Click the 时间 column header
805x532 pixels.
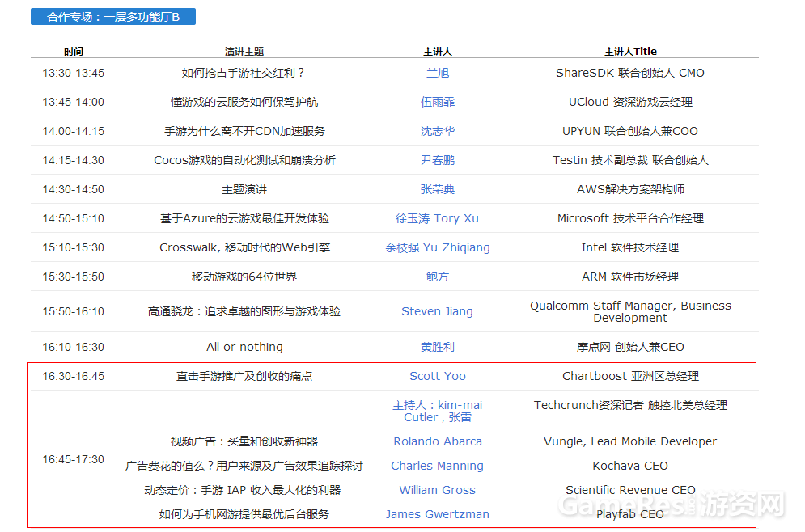74,51
